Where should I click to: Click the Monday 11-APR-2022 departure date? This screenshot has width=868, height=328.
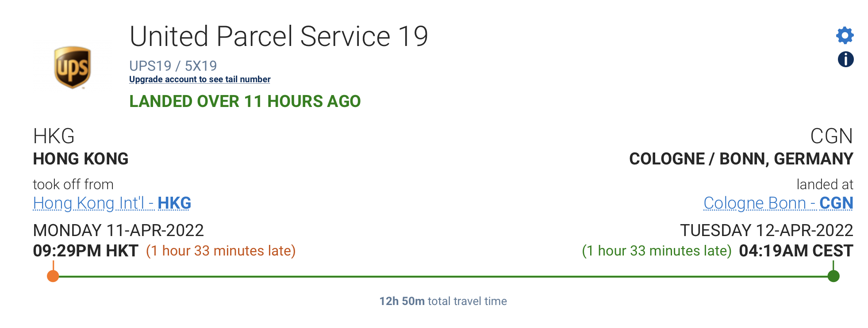pyautogui.click(x=118, y=230)
